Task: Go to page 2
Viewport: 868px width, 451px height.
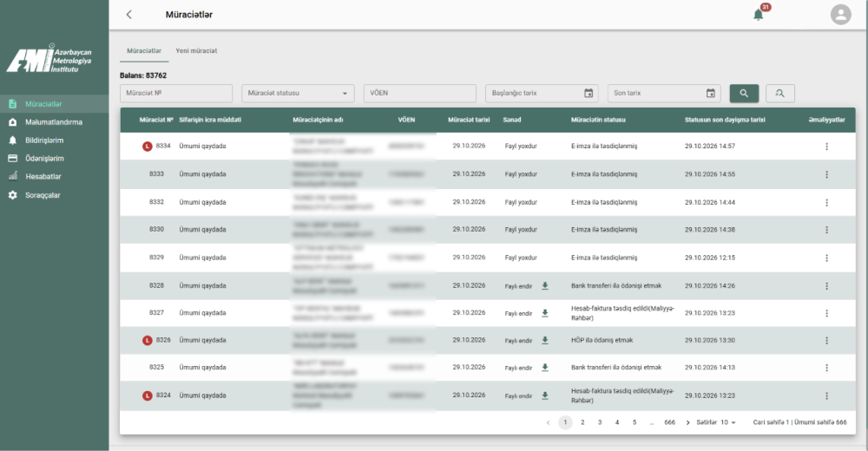Action: click(582, 422)
